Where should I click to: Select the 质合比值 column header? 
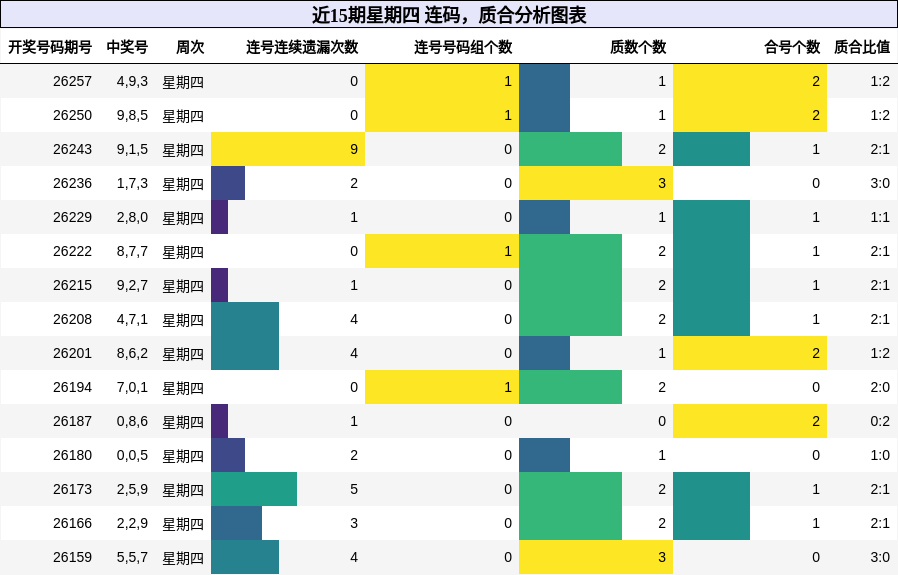click(862, 47)
